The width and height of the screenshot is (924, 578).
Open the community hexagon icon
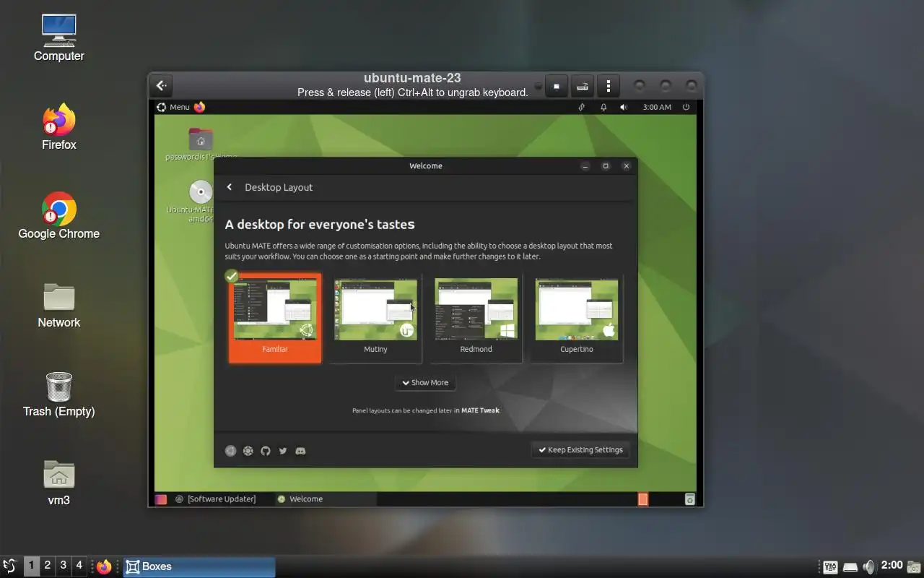pyautogui.click(x=248, y=451)
